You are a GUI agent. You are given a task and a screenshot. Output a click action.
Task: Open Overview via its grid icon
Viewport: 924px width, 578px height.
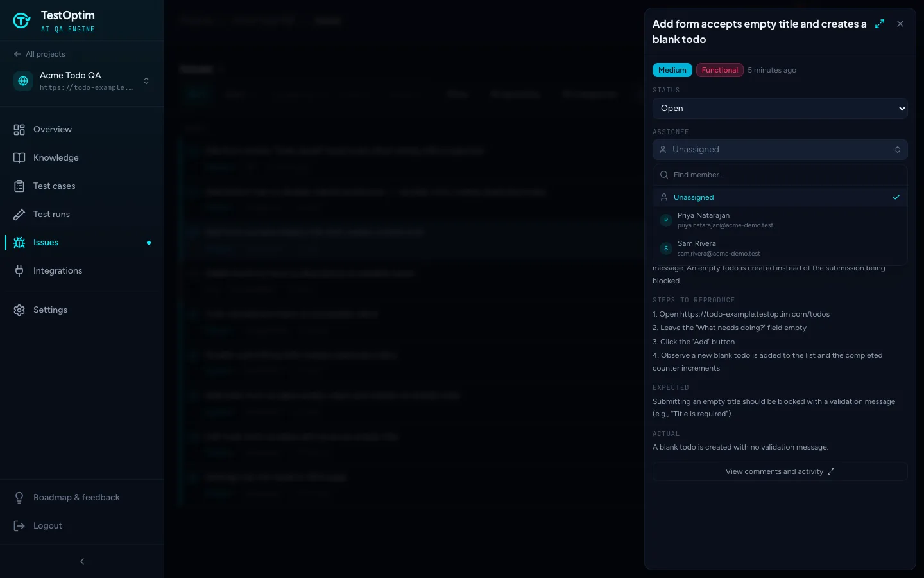point(19,130)
